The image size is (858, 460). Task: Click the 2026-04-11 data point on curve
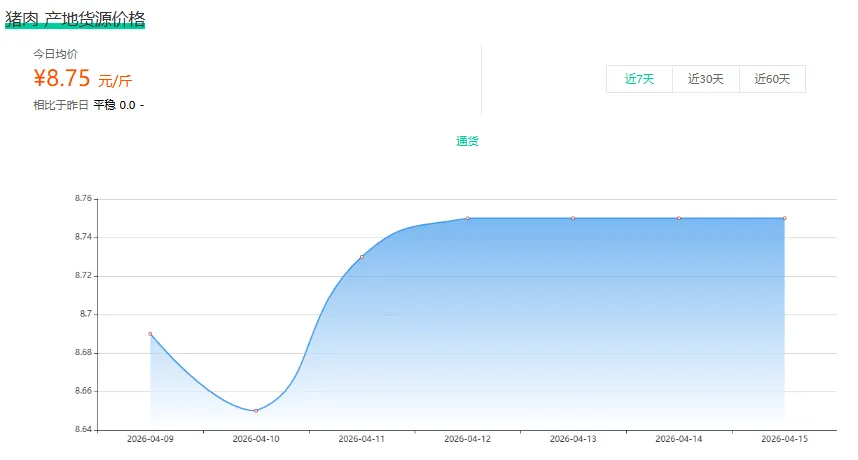(x=362, y=257)
